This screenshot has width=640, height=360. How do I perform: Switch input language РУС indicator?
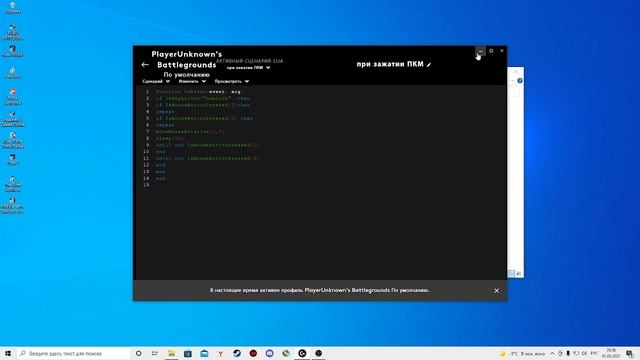coord(594,353)
